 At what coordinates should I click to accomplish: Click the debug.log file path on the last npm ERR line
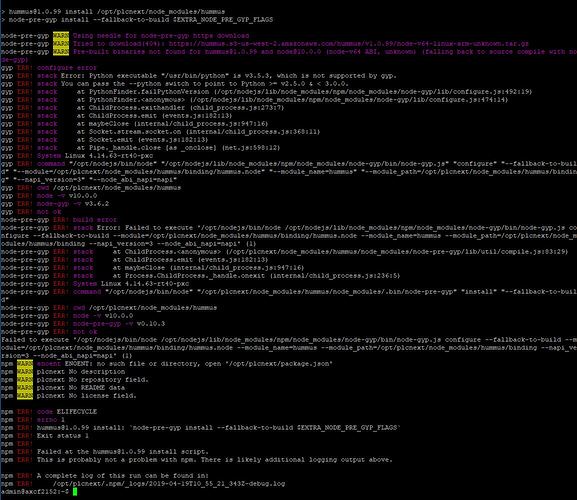click(x=169, y=483)
